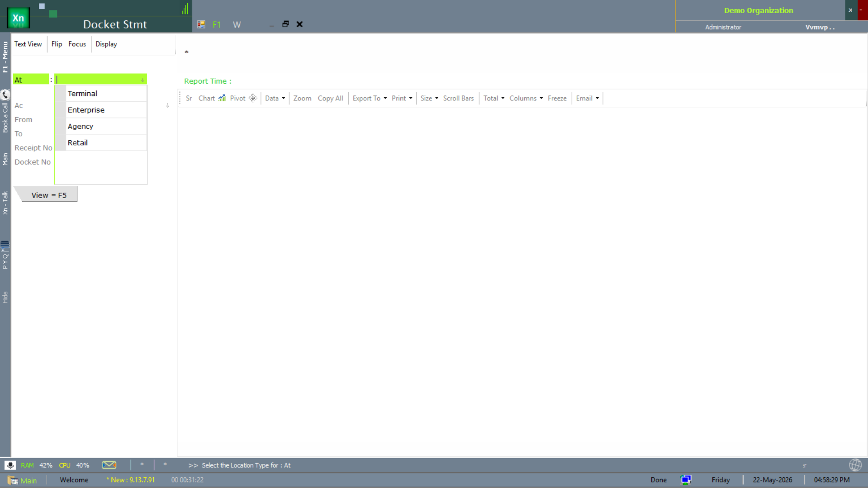Open the mail envelope icon
Viewport: 868px width, 488px height.
[109, 465]
